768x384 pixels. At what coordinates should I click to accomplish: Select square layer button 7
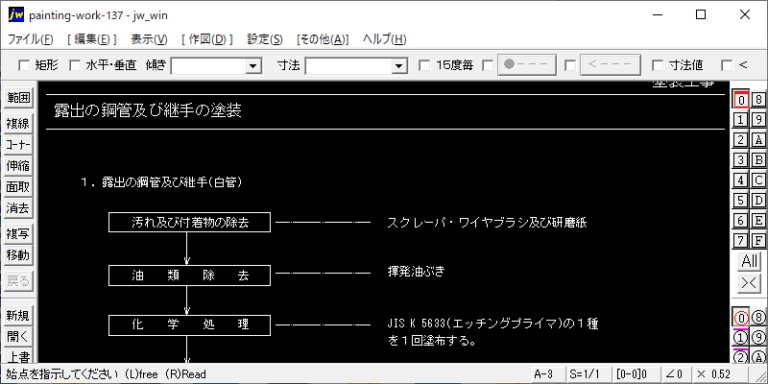pos(741,240)
